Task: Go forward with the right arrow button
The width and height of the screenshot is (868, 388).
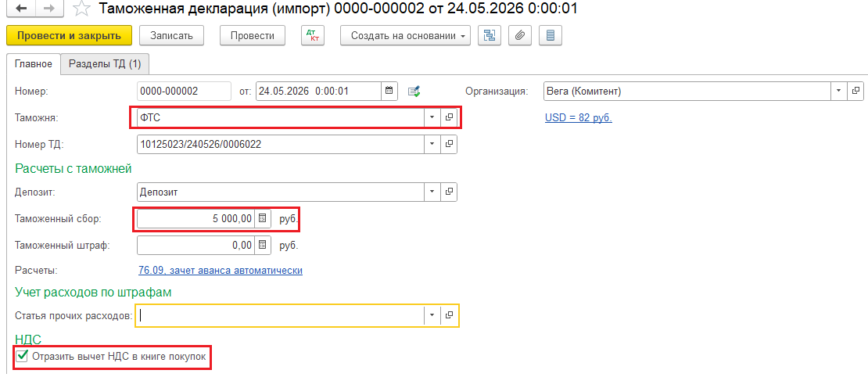Action: point(48,9)
